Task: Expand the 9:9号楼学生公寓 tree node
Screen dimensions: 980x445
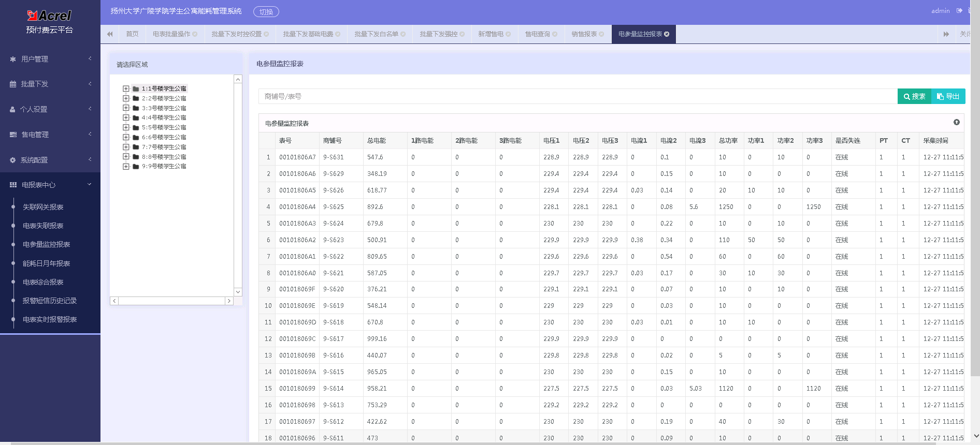Action: pyautogui.click(x=126, y=166)
